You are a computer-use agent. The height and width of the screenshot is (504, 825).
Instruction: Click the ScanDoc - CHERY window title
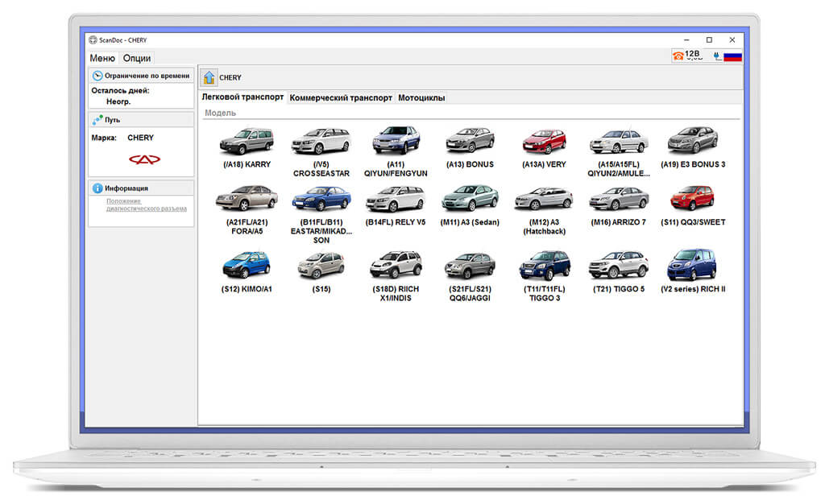122,40
